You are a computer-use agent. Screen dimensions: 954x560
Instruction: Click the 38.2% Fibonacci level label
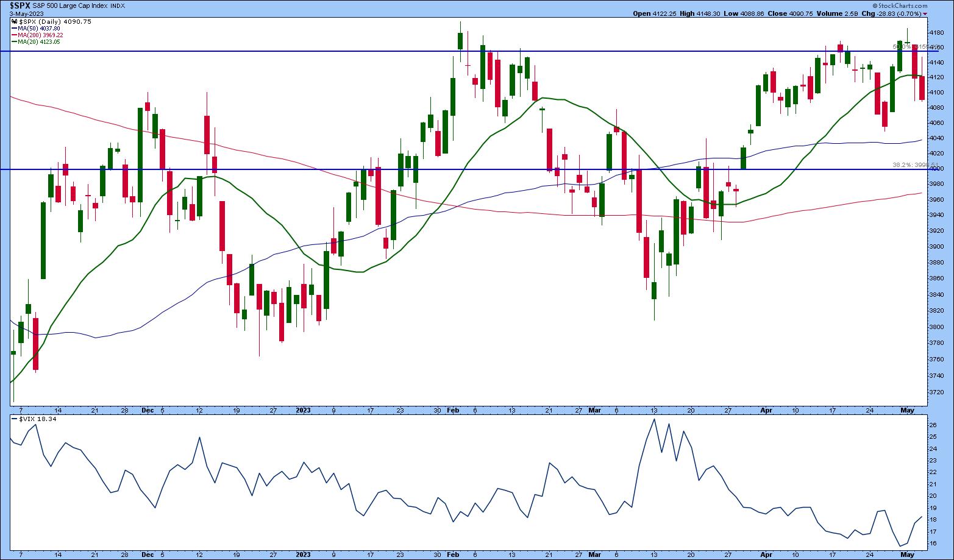[x=906, y=165]
